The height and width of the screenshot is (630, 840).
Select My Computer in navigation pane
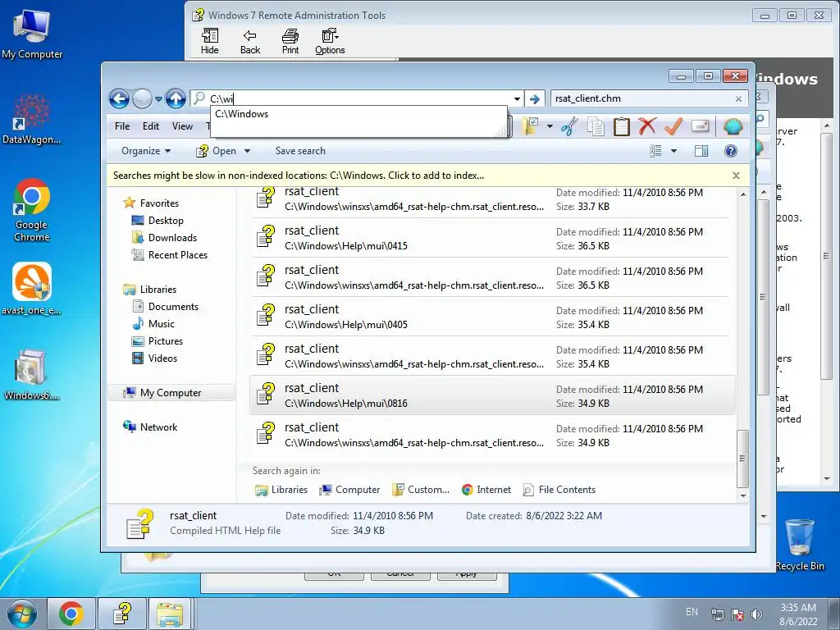pos(171,393)
